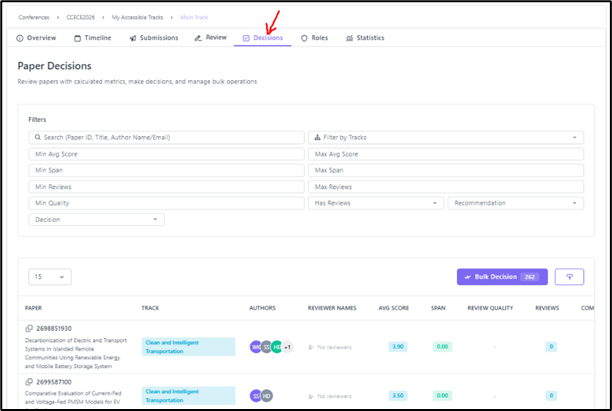The image size is (612, 411).
Task: Click the export upload icon button
Action: click(569, 276)
